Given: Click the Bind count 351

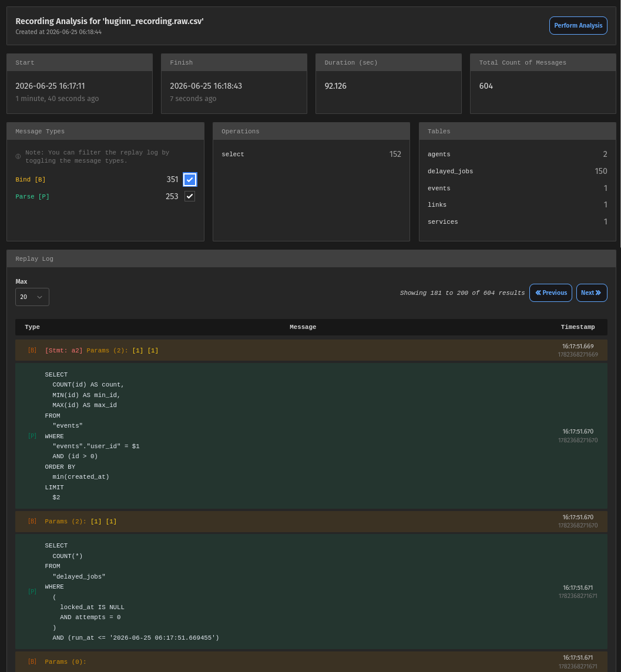Looking at the screenshot, I should coord(172,180).
